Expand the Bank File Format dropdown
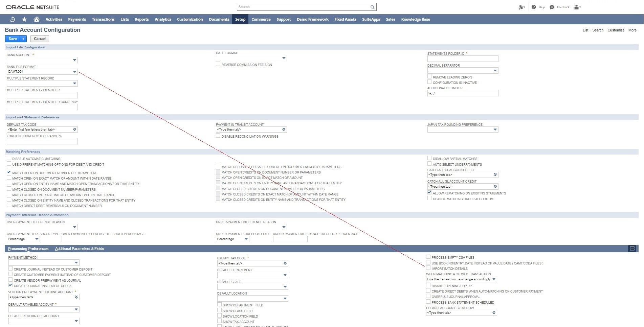The width and height of the screenshot is (644, 327). pos(74,72)
